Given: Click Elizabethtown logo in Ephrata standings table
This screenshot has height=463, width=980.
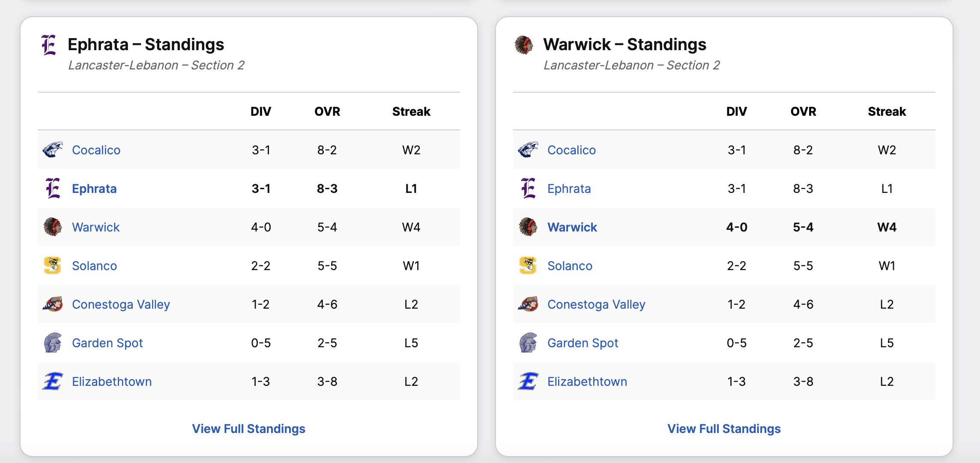Looking at the screenshot, I should [x=53, y=381].
